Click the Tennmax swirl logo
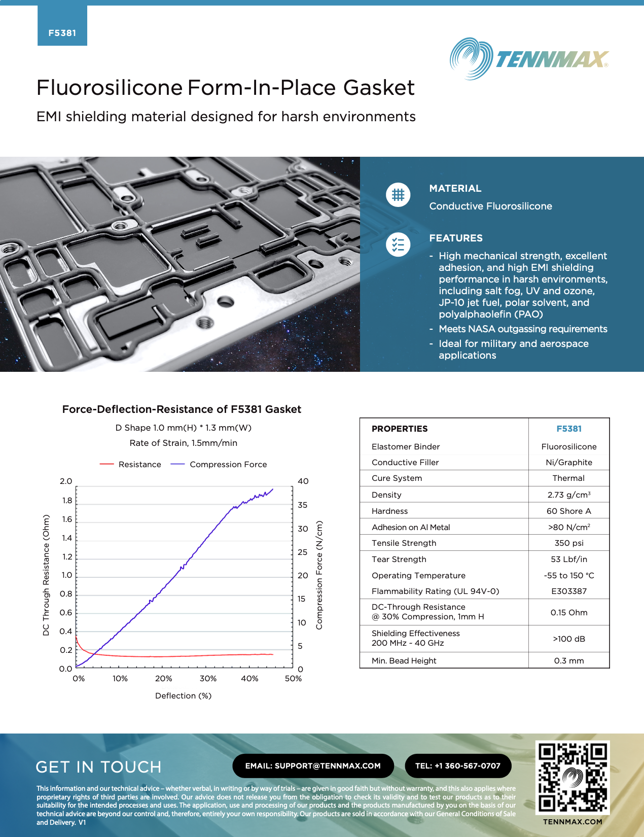Image resolution: width=644 pixels, height=837 pixels. click(x=471, y=58)
